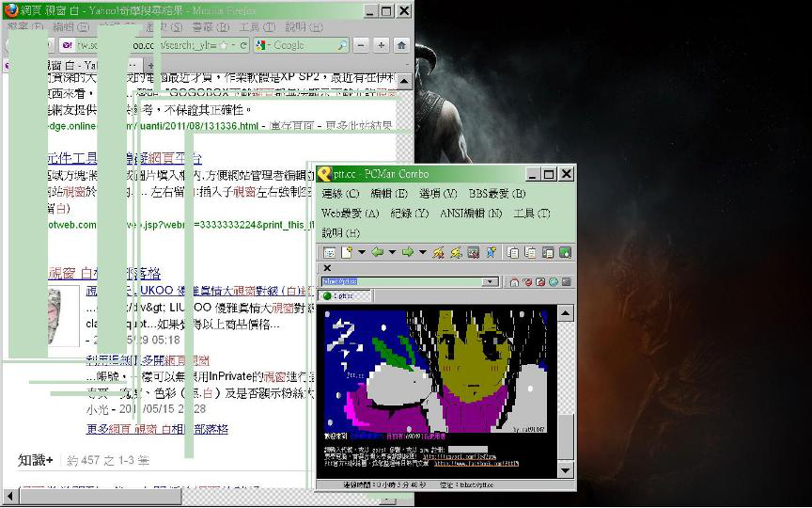The width and height of the screenshot is (812, 508).
Task: Click the product thumbnail image in blog results
Action: (64, 316)
